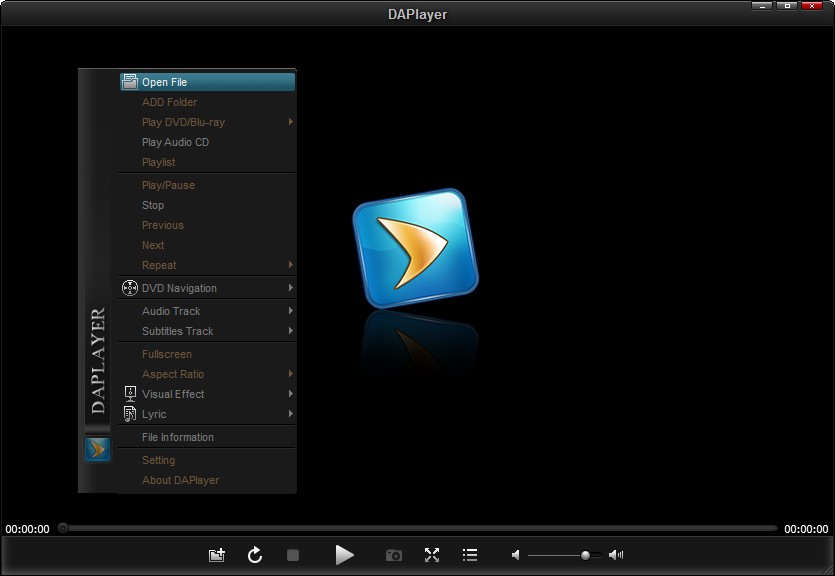Screen dimensions: 835x576
Task: Expand the Audio Track submenu
Action: (171, 311)
